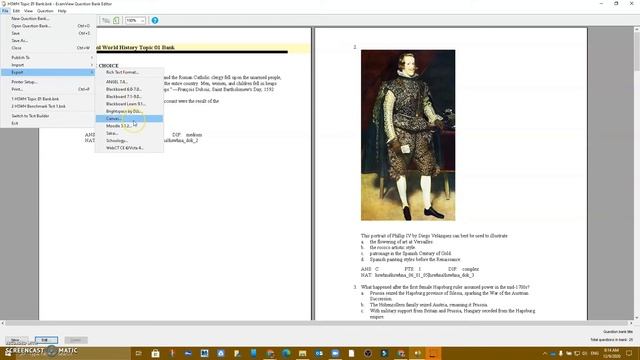Select Save in the File menu
Viewport: 640px width, 360px height.
pyautogui.click(x=47, y=33)
